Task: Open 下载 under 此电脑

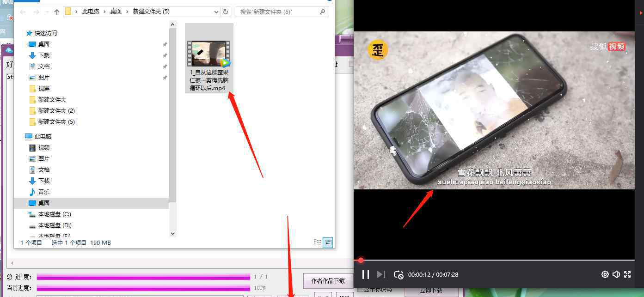Action: (x=43, y=181)
